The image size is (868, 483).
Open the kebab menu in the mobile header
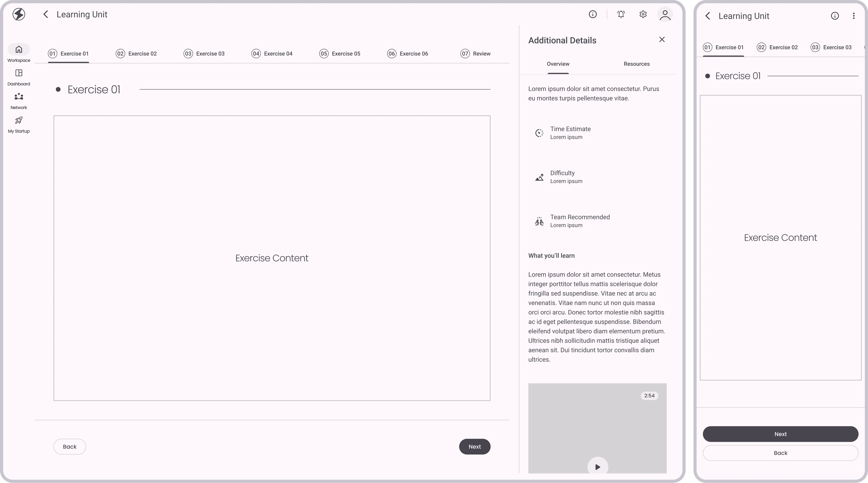pos(854,16)
